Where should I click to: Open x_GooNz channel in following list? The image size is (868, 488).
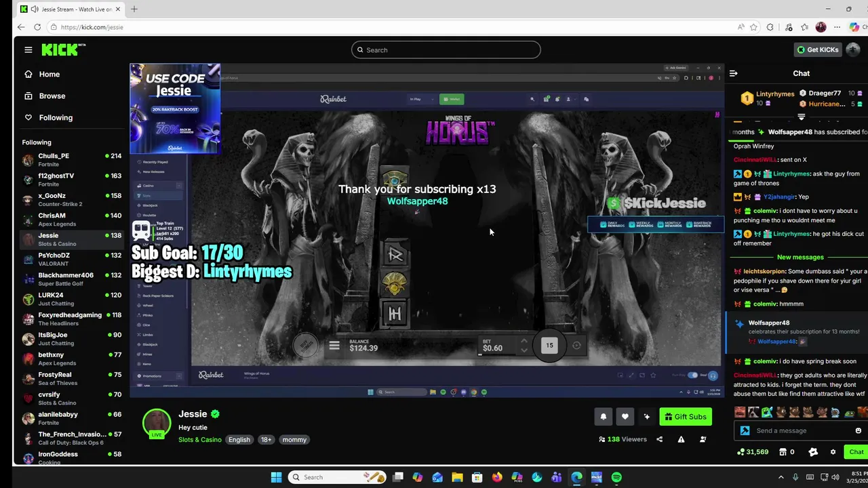point(71,199)
